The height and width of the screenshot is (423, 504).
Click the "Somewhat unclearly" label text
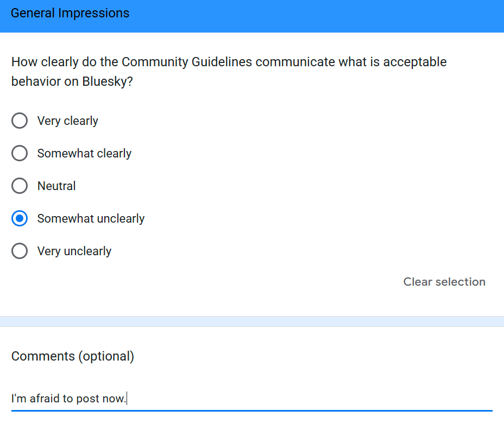click(x=91, y=218)
